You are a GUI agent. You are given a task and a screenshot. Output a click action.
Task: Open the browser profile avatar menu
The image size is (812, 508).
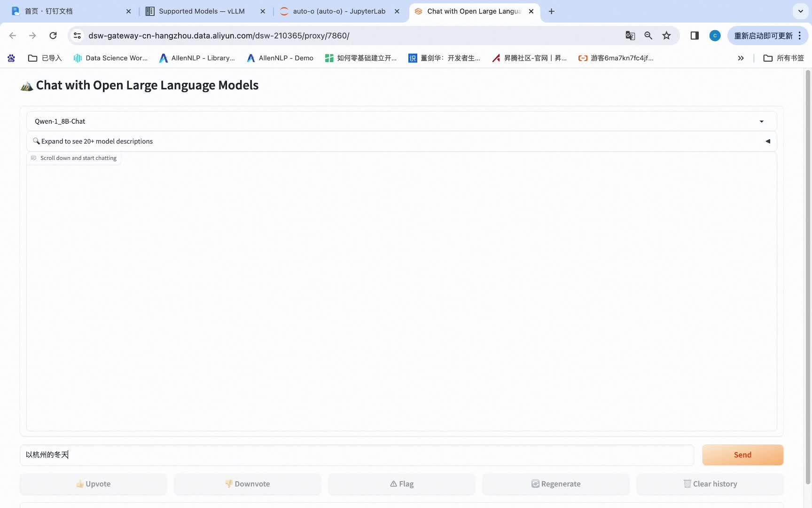715,35
